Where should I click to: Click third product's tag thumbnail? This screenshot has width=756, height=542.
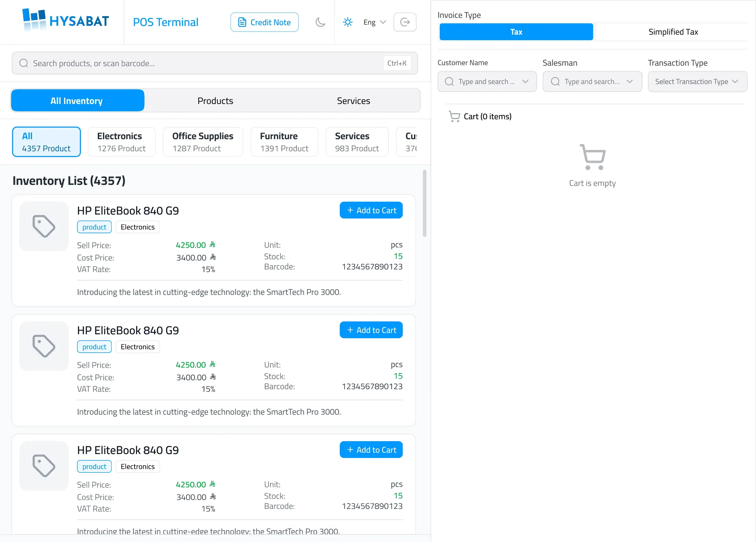[x=44, y=466]
